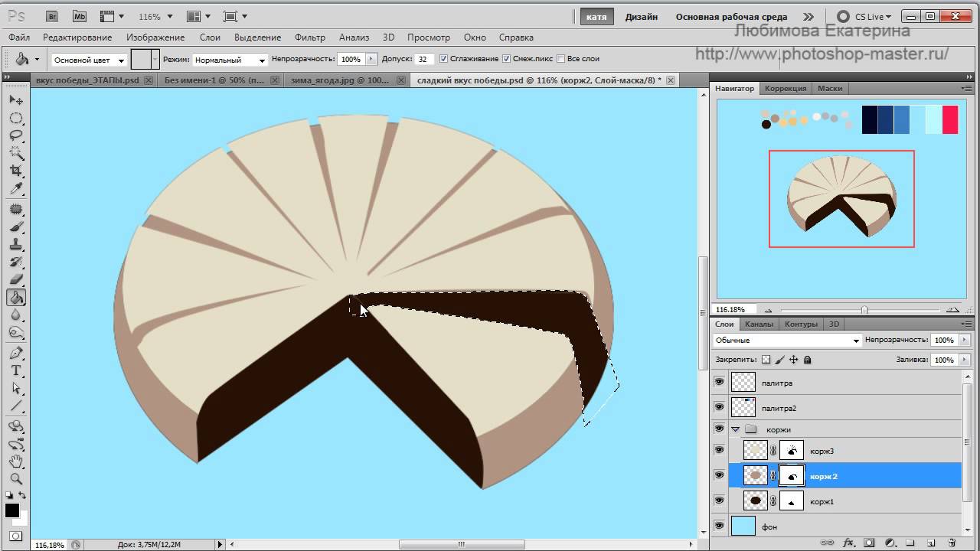Image resolution: width=980 pixels, height=551 pixels.
Task: Collapse the коржи layer group
Action: [735, 429]
